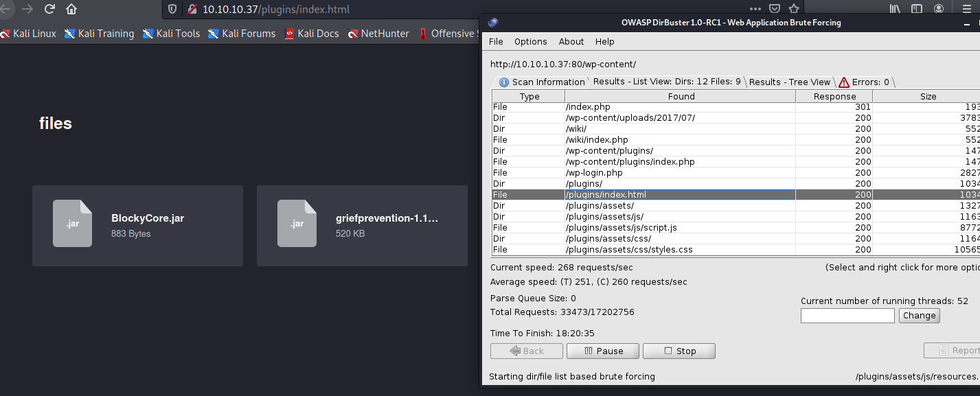Open the DirBuster Options menu
Image resolution: width=980 pixels, height=396 pixels.
(530, 41)
